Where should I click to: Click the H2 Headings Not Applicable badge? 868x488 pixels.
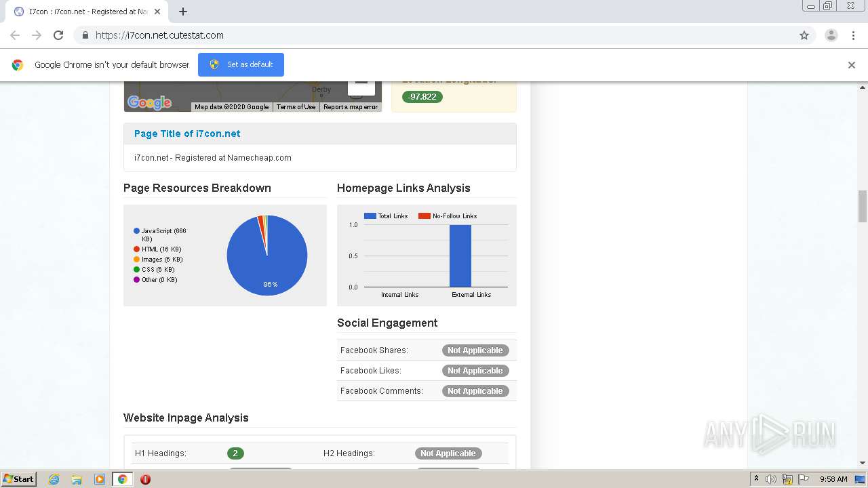point(448,453)
